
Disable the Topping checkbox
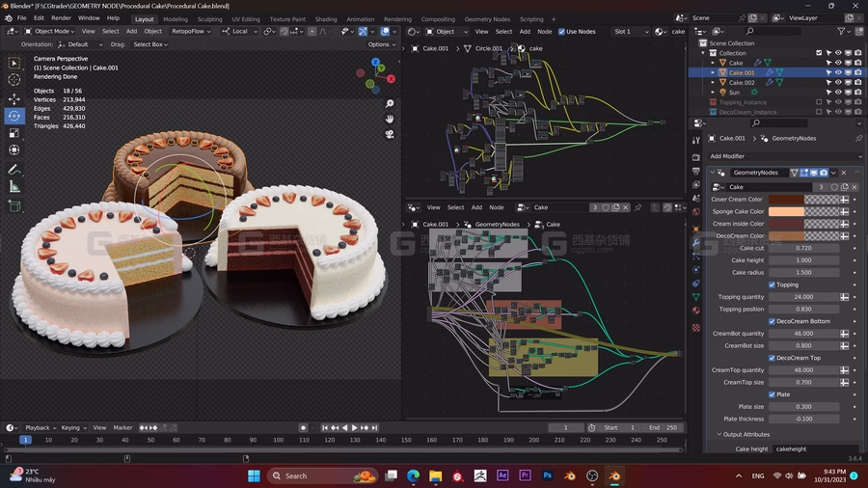click(772, 285)
